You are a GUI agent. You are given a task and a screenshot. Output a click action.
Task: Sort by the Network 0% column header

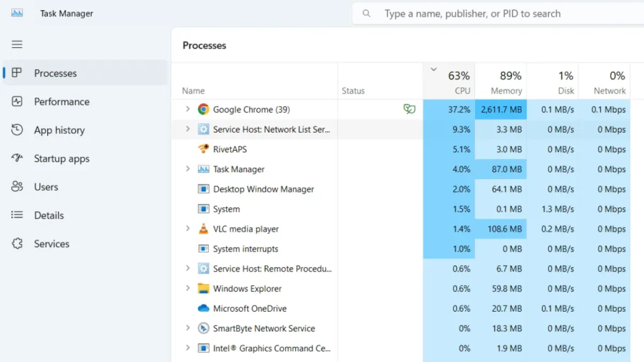click(604, 82)
